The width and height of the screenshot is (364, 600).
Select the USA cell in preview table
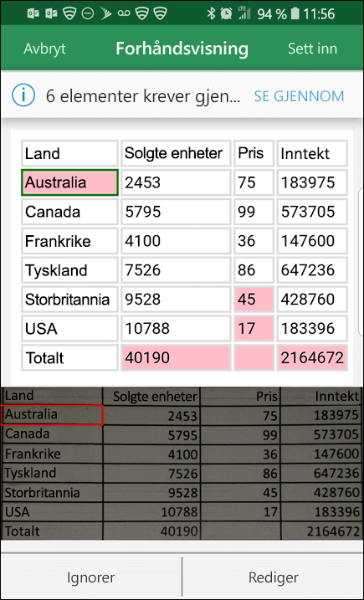tap(69, 328)
